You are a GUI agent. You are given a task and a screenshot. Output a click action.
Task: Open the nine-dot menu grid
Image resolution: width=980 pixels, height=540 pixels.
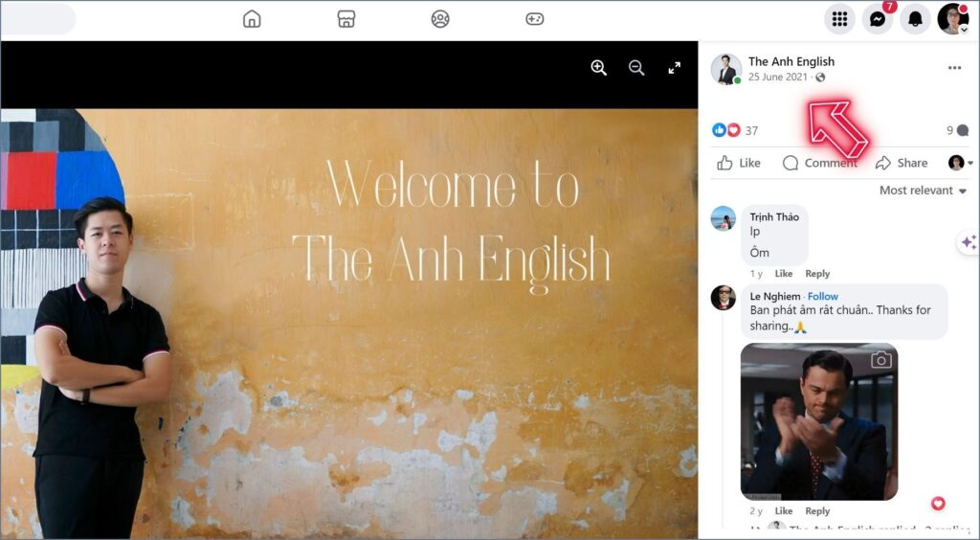tap(839, 19)
